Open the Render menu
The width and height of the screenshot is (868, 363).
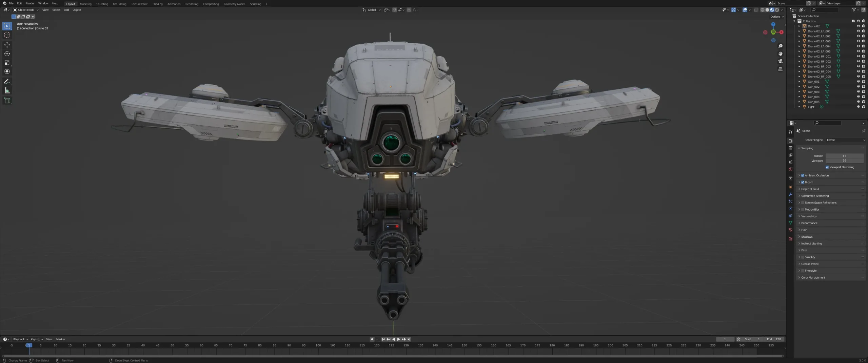[x=30, y=3]
